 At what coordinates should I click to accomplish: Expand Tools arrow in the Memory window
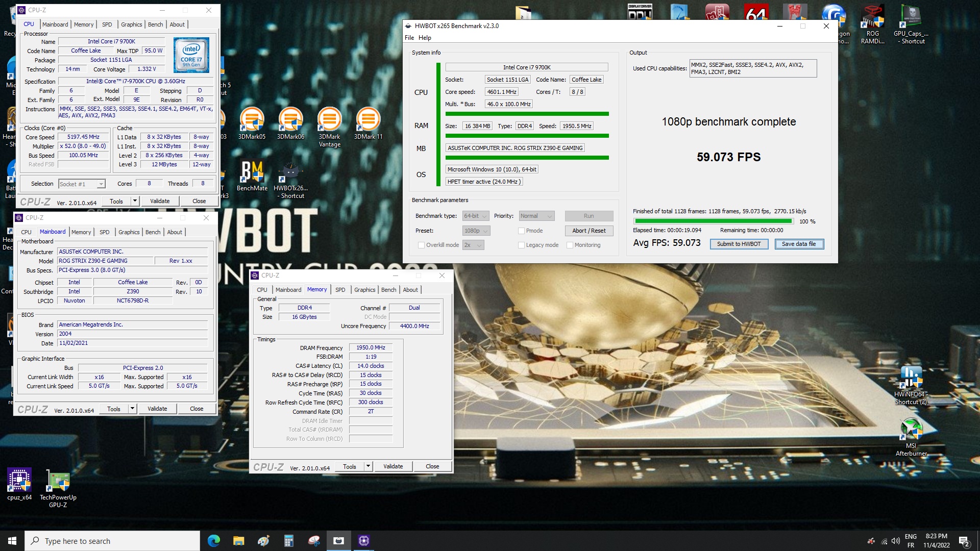[368, 466]
